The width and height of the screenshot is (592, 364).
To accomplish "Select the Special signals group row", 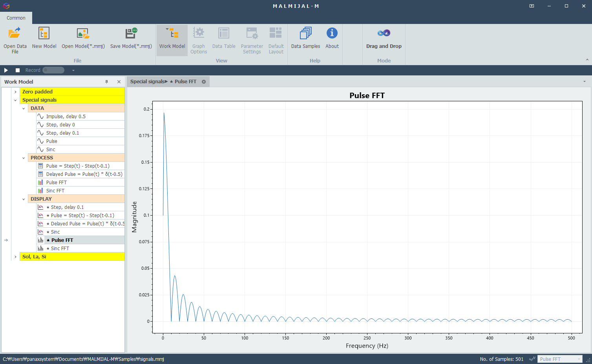I will coord(72,100).
